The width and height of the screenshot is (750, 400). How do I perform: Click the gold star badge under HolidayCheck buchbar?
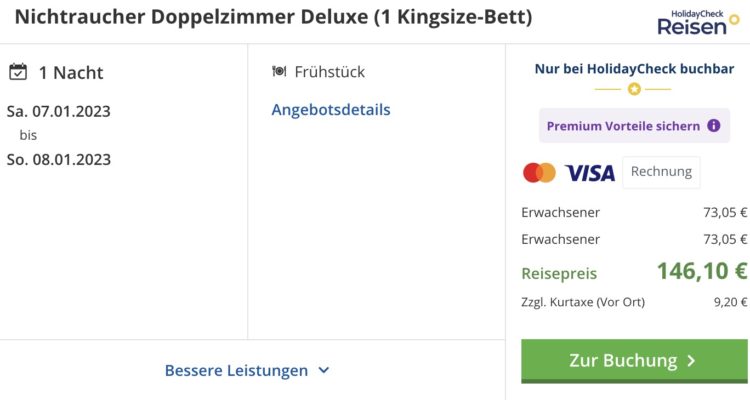tap(634, 89)
